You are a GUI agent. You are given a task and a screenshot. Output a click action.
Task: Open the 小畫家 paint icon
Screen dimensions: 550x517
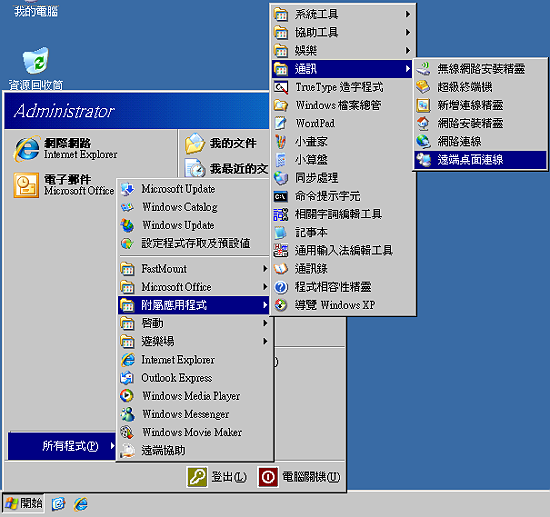tap(281, 142)
